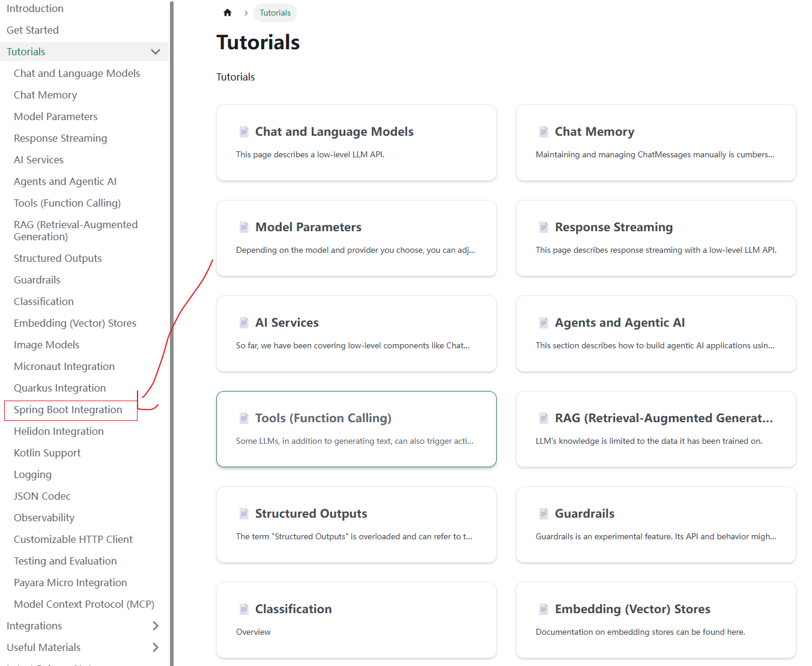Click document icon on Chat Memory card

pos(544,132)
